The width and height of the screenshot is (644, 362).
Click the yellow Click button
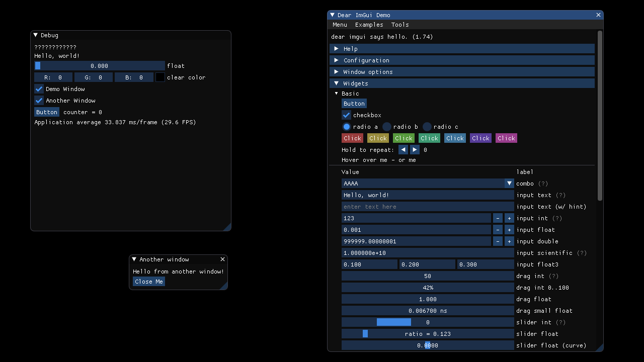click(x=378, y=138)
